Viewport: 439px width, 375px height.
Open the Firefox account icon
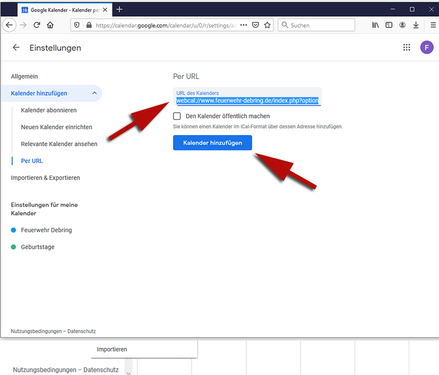402,25
